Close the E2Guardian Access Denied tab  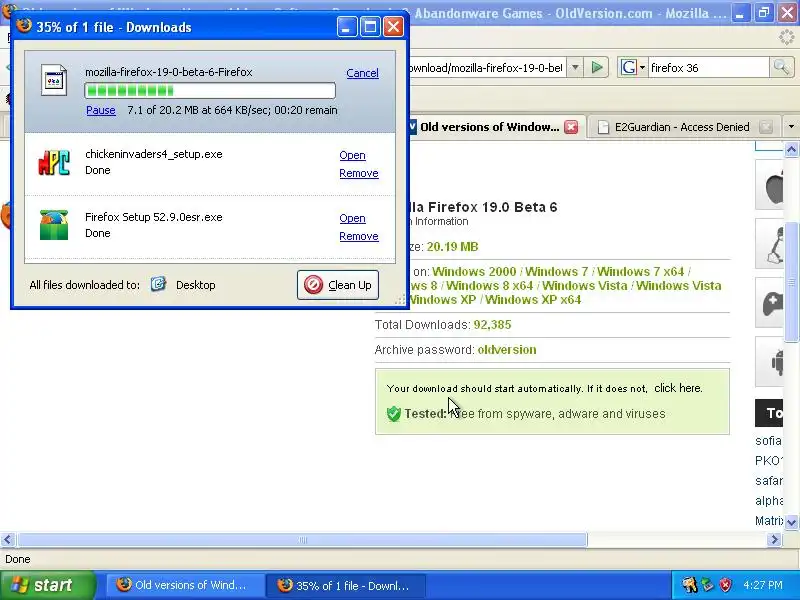(766, 127)
